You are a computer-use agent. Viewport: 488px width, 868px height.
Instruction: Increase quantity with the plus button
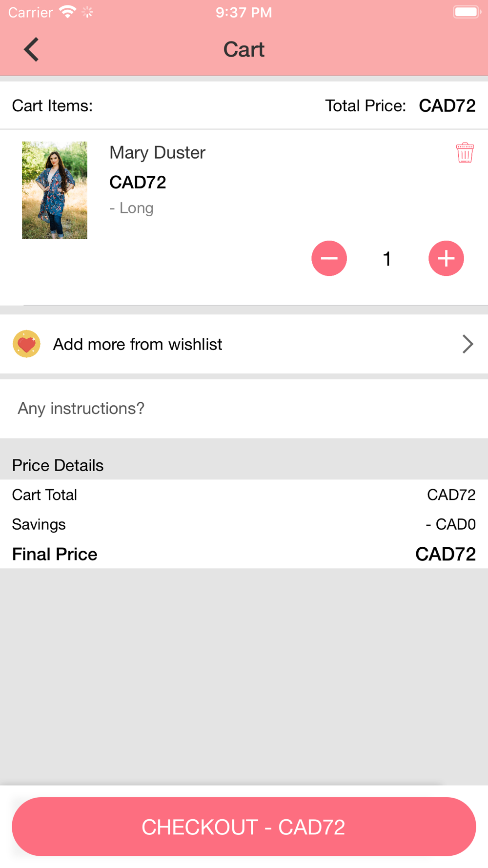click(446, 258)
